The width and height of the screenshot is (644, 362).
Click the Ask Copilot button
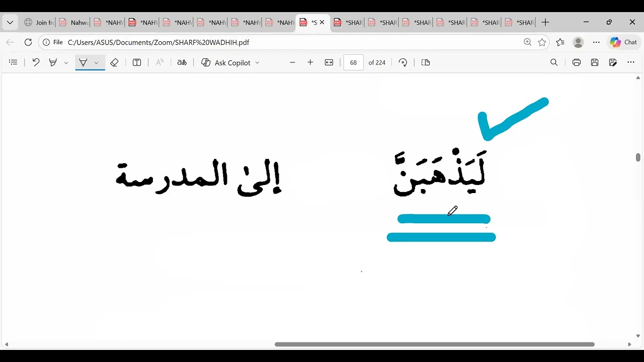(226, 62)
